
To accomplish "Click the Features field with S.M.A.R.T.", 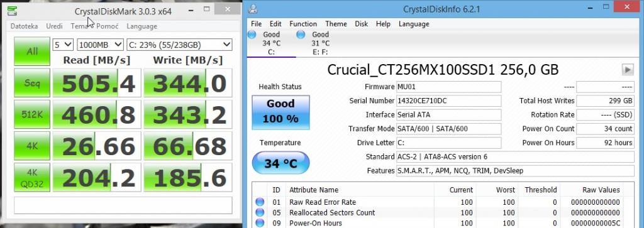I will (515, 171).
